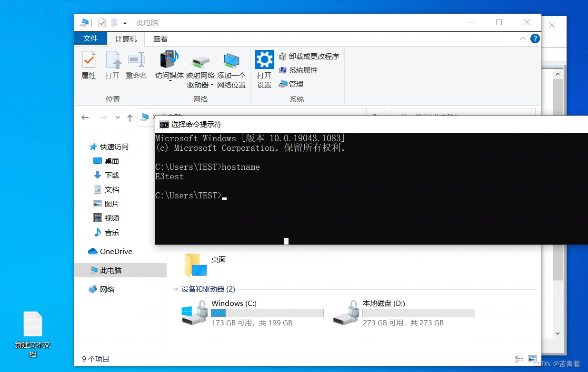Close the 此电脑 Explorer window
The height and width of the screenshot is (372, 588).
(527, 22)
